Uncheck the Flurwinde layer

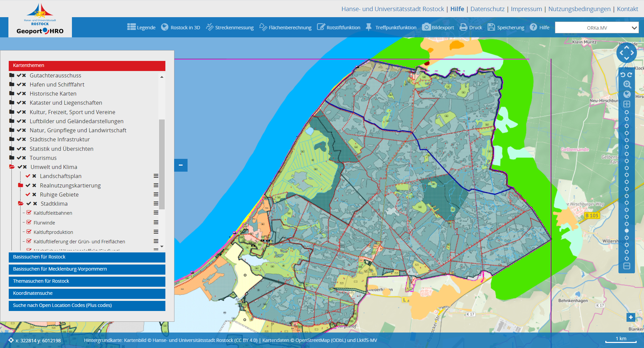point(29,222)
